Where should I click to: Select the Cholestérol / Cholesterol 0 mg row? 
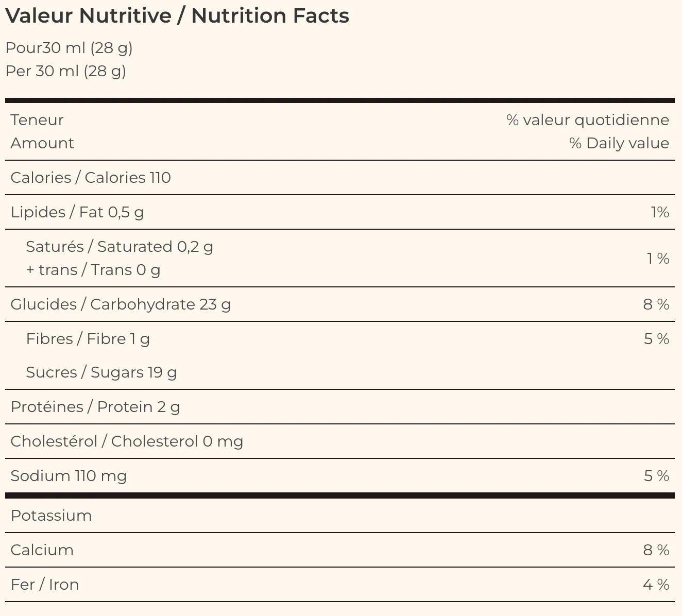pyautogui.click(x=340, y=441)
